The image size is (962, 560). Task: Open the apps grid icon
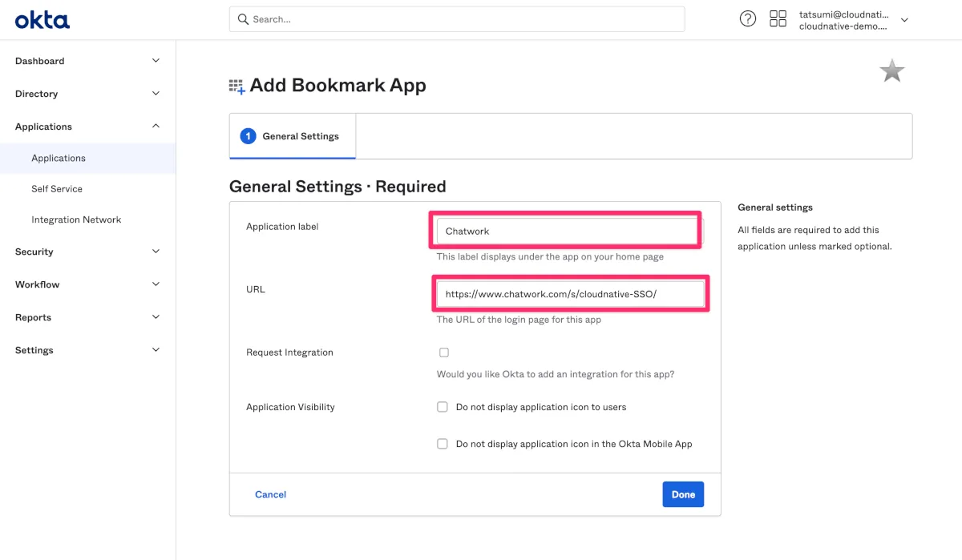click(778, 19)
